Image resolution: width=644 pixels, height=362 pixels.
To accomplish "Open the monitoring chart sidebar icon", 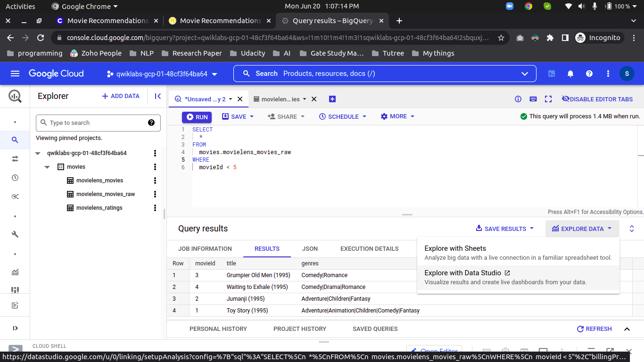I will pyautogui.click(x=15, y=272).
